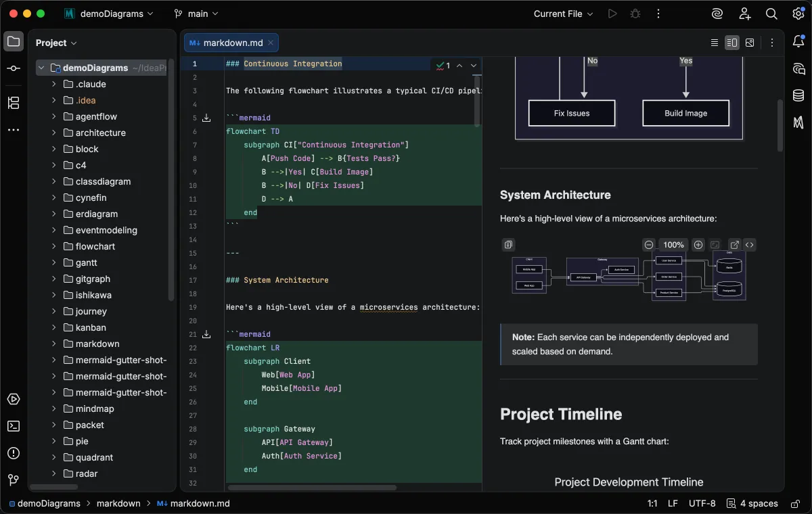Click markdown folder breadcrumb
812x514 pixels.
[x=118, y=503]
